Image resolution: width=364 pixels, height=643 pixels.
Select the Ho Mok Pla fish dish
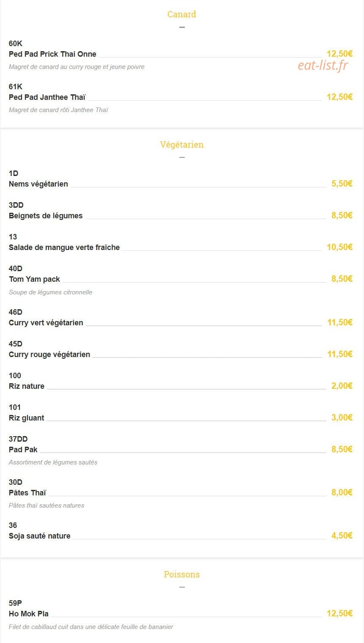pyautogui.click(x=29, y=614)
